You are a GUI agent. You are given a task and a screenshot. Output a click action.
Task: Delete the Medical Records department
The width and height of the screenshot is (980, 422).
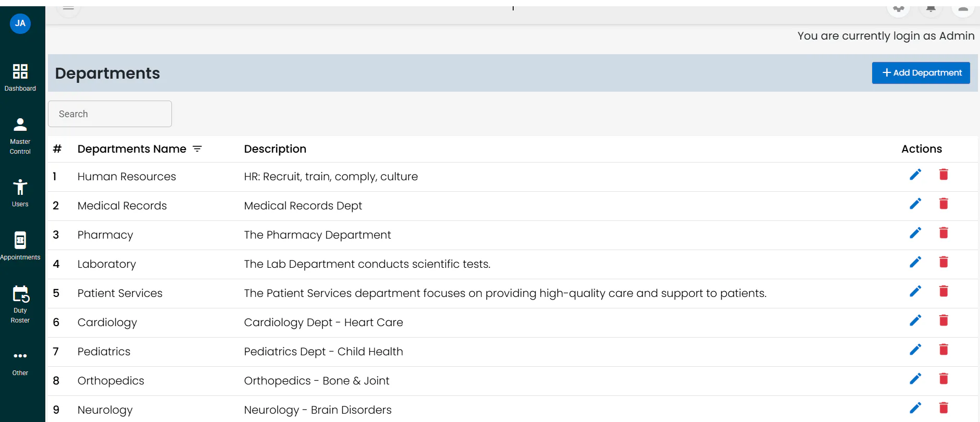944,204
